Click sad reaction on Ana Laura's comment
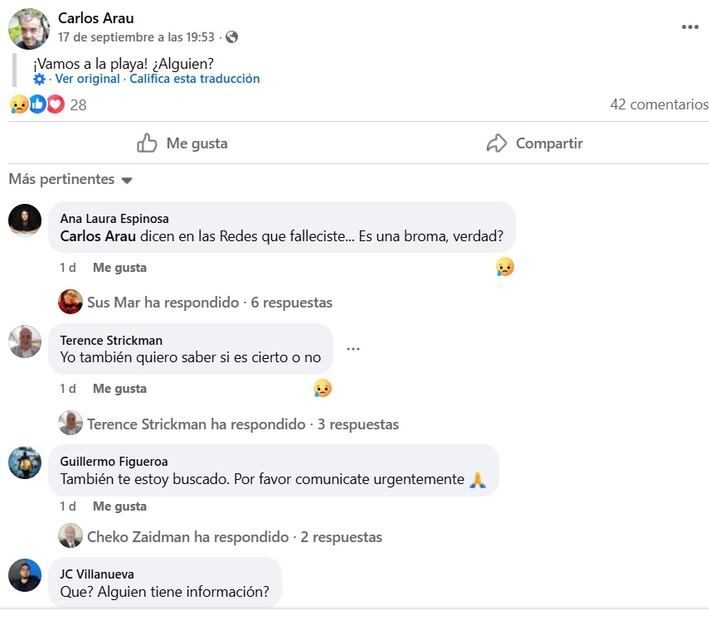 click(x=505, y=267)
